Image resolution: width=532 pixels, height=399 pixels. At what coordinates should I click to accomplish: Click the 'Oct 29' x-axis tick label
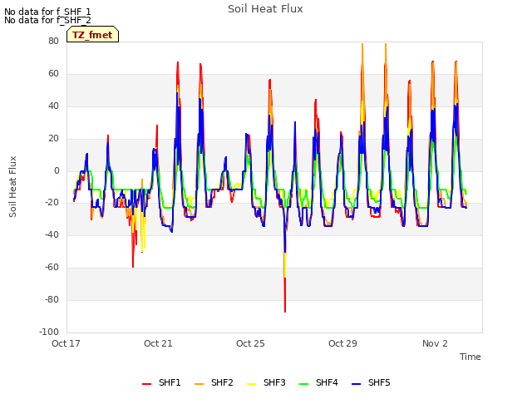pyautogui.click(x=342, y=343)
